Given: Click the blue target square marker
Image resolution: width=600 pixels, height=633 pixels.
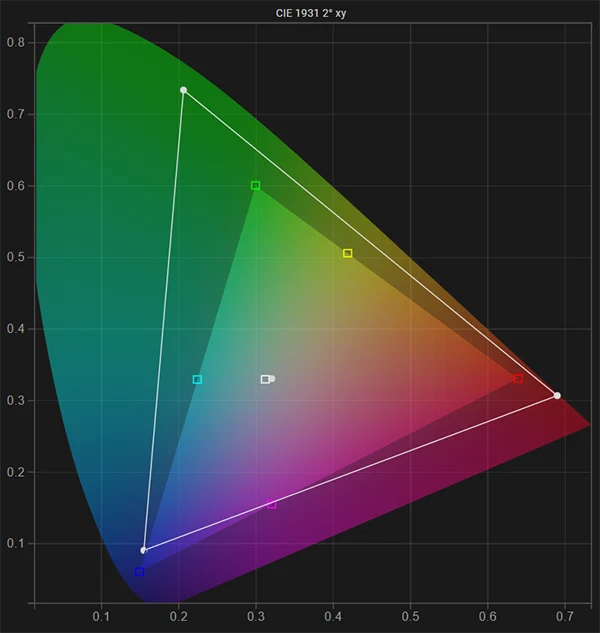Looking at the screenshot, I should tap(139, 572).
